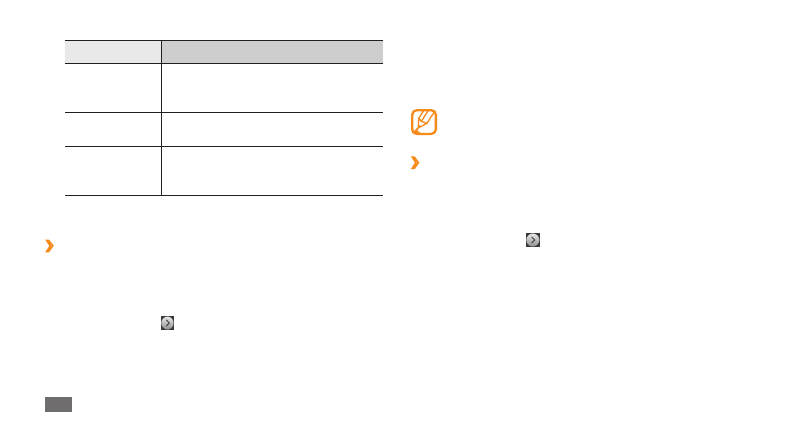
Task: Click the third row's narrow left cell
Action: [113, 170]
